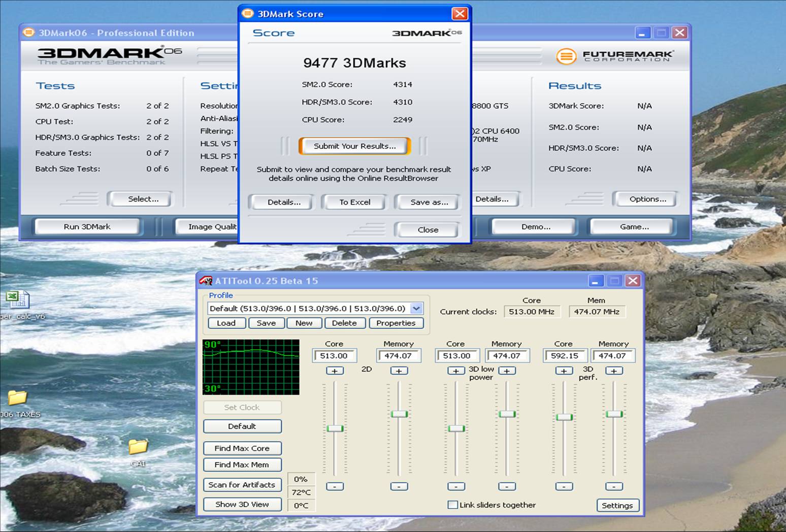Screen dimensions: 786x532
Task: Click Save profile button in ATITool
Action: (x=266, y=323)
